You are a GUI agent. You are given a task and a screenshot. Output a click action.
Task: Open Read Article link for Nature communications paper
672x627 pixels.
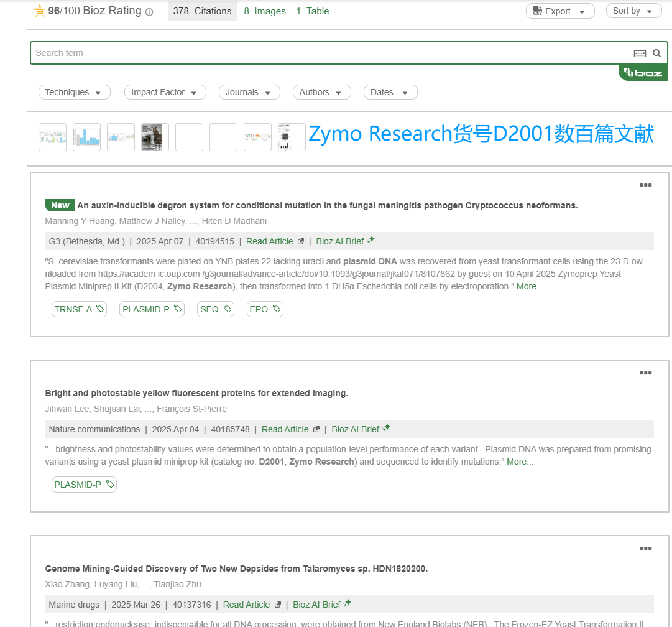(290, 429)
